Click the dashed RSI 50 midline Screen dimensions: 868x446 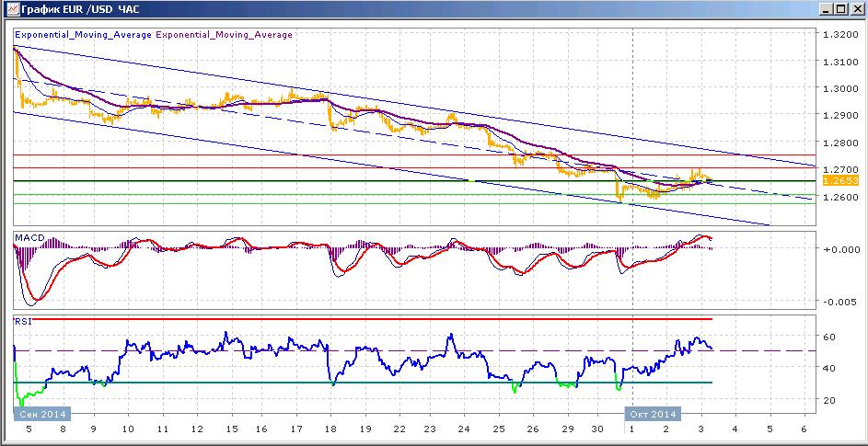414,350
